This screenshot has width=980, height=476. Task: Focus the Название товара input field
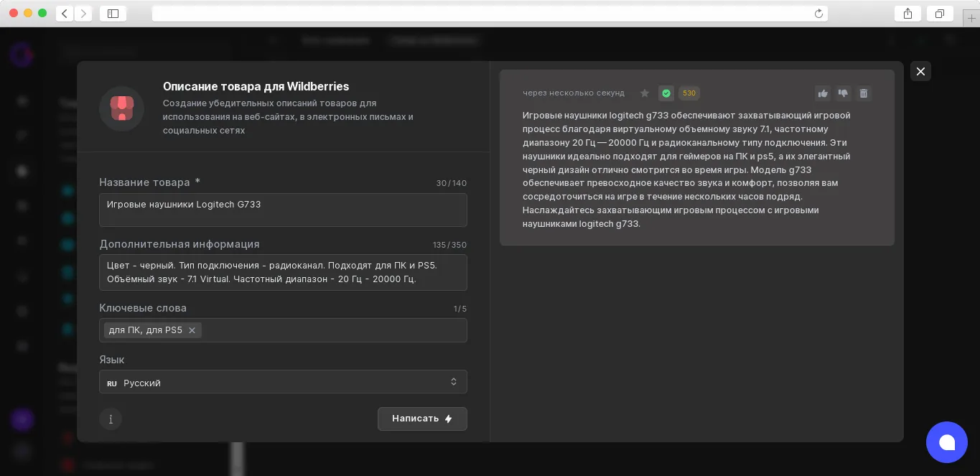pos(283,210)
